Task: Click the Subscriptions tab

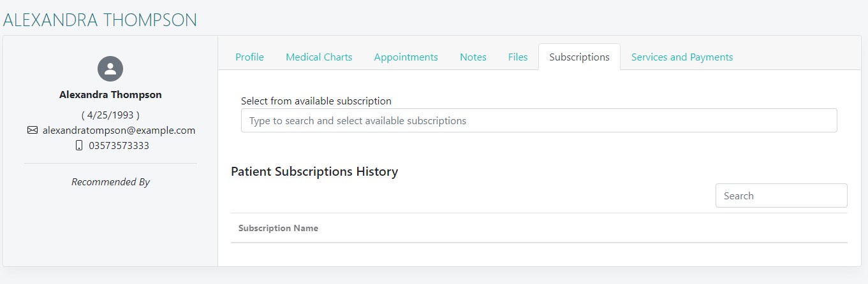Action: (579, 57)
